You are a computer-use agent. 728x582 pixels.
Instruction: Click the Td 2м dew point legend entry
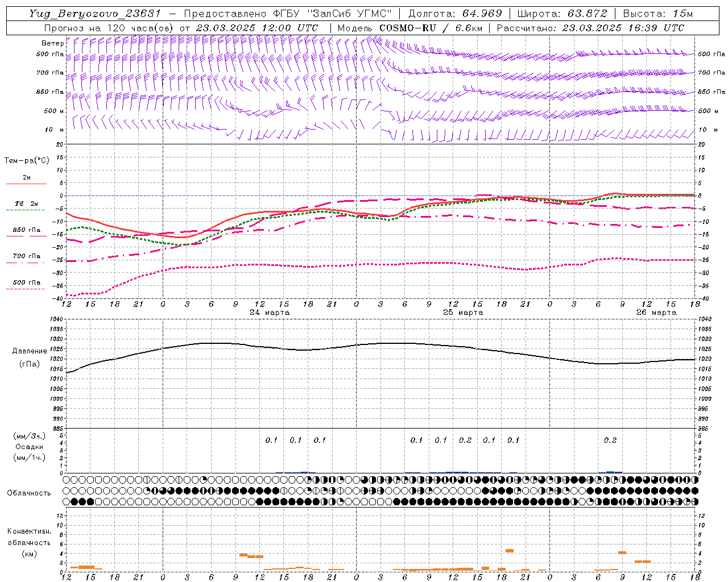(26, 203)
